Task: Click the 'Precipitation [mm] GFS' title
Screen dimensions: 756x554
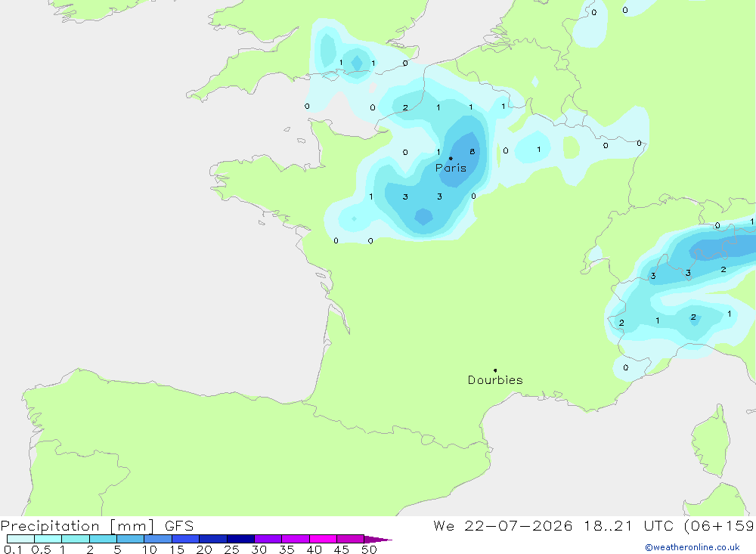Action: 97,526
